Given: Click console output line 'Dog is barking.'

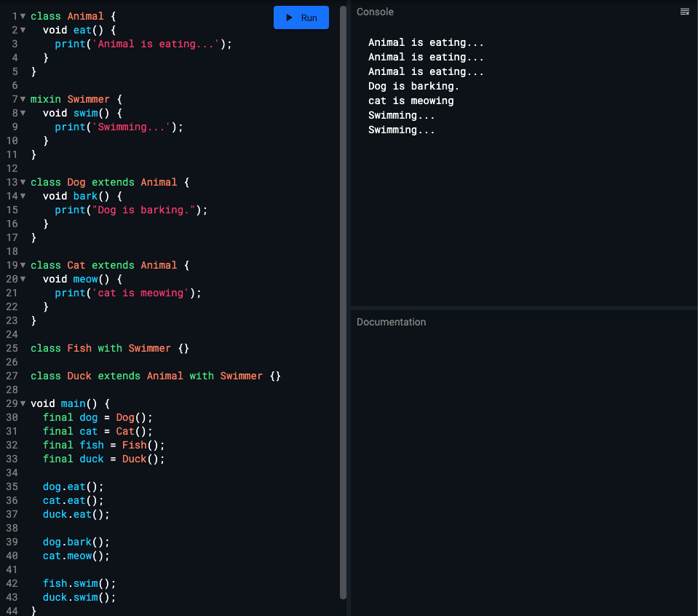Looking at the screenshot, I should coord(413,86).
